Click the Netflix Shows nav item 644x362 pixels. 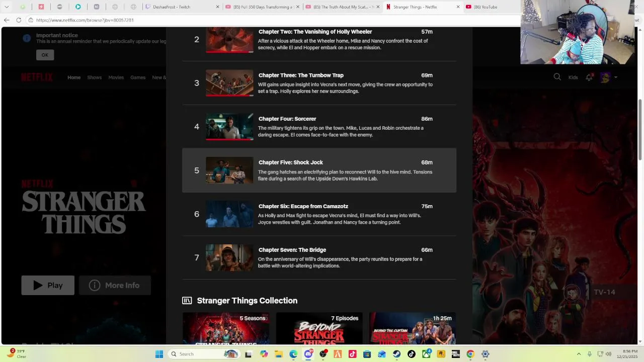tap(94, 77)
